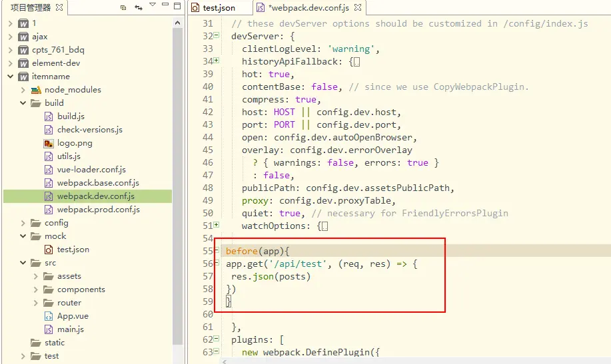The width and height of the screenshot is (611, 364).
Task: Expand the element-dev project
Action: pos(11,63)
